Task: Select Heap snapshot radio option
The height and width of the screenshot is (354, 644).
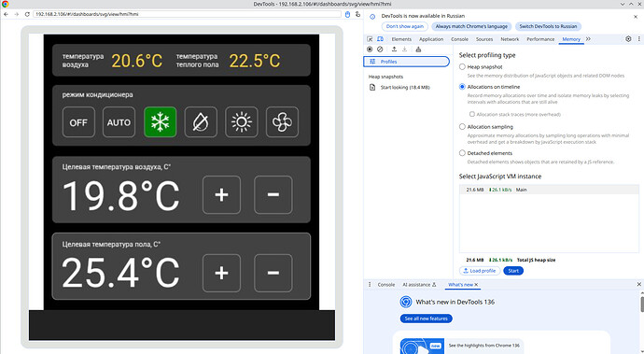Action: 462,66
